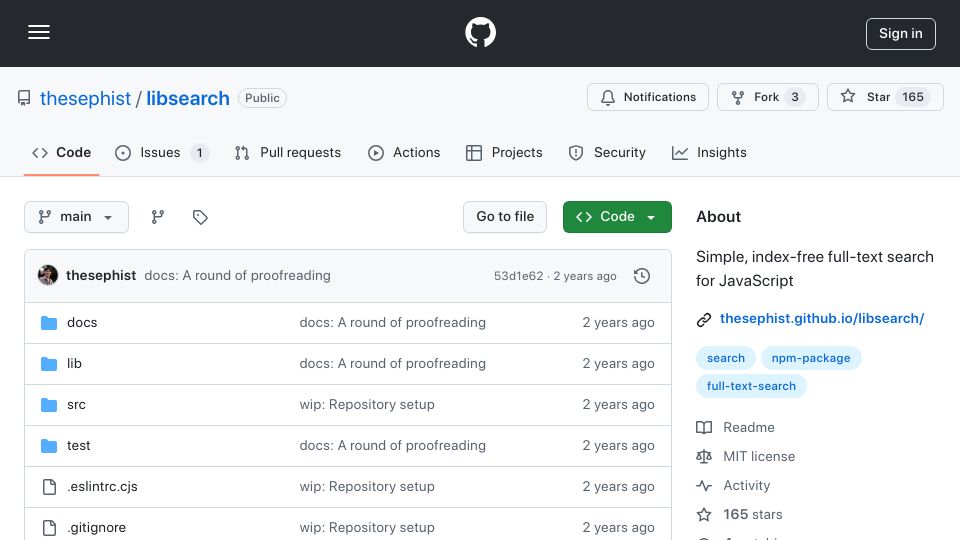This screenshot has width=960, height=540.
Task: Click the Go to file button
Action: click(x=505, y=217)
